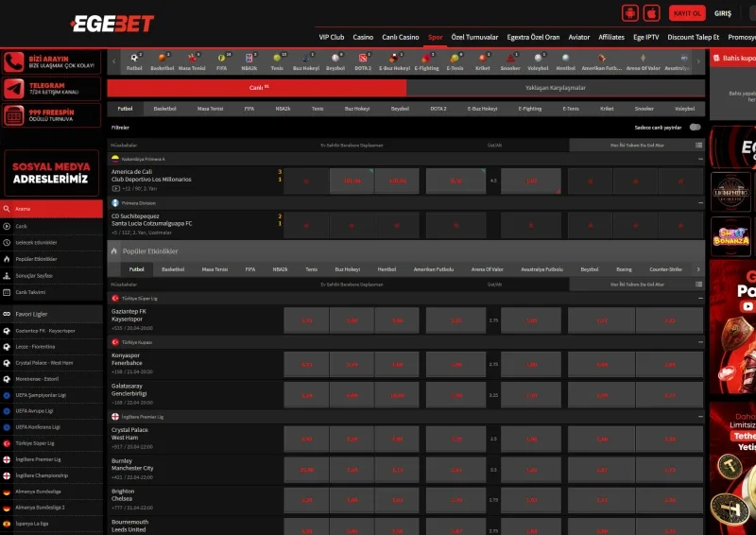The height and width of the screenshot is (535, 756).
Task: Click the EGEBET logo
Action: (x=112, y=23)
